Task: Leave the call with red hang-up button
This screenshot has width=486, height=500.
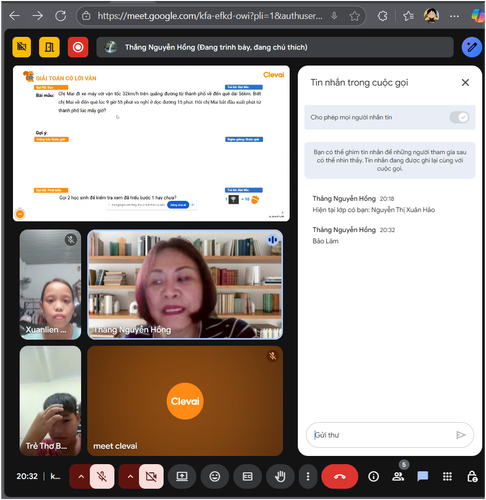Action: click(340, 476)
